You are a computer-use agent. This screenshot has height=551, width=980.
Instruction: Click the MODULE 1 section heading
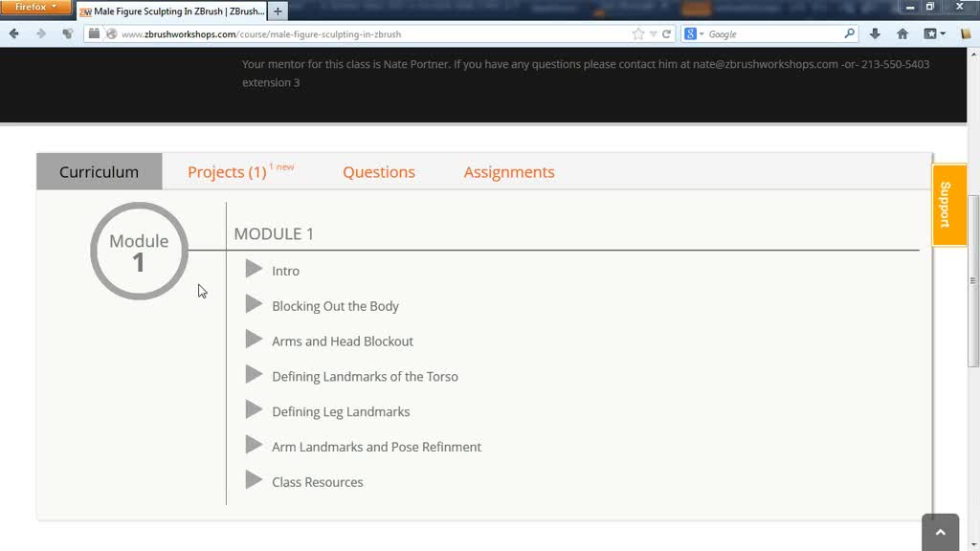coord(274,233)
